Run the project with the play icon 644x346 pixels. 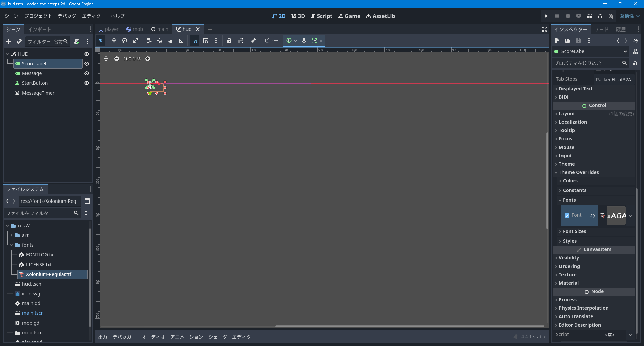pyautogui.click(x=546, y=16)
